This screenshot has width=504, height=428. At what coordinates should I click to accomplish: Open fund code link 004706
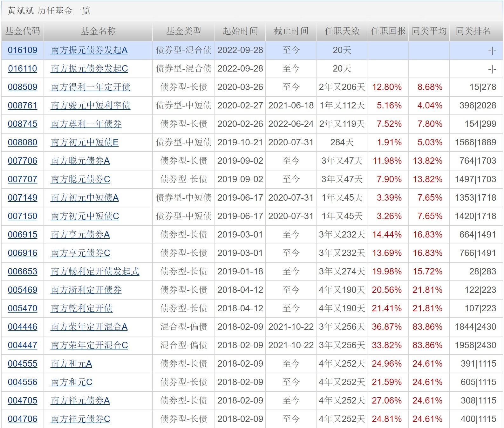pyautogui.click(x=23, y=419)
